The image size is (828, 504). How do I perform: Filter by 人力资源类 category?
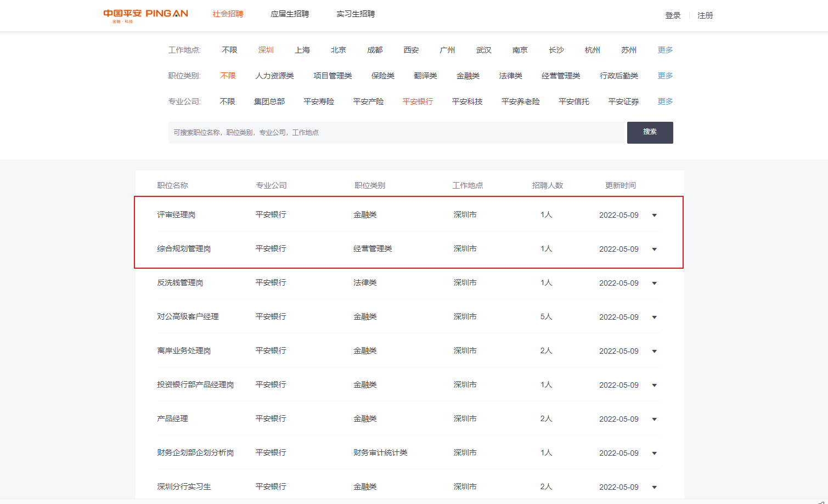coord(274,76)
